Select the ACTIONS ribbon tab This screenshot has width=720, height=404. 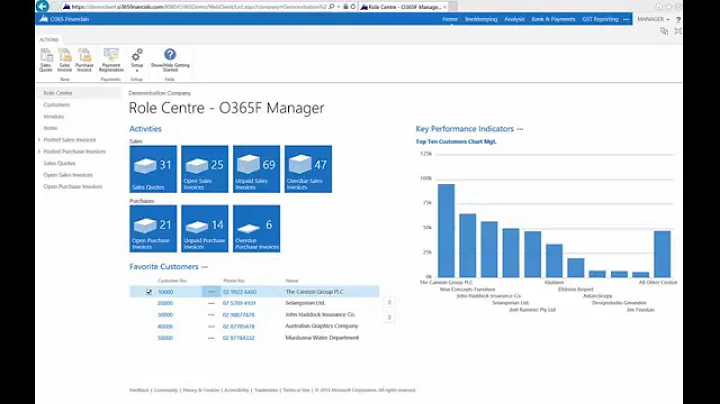point(49,39)
